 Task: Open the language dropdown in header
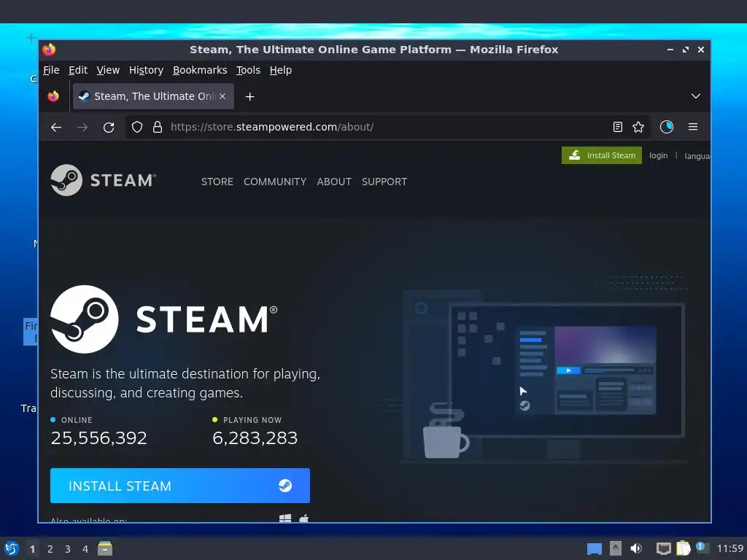(x=697, y=156)
